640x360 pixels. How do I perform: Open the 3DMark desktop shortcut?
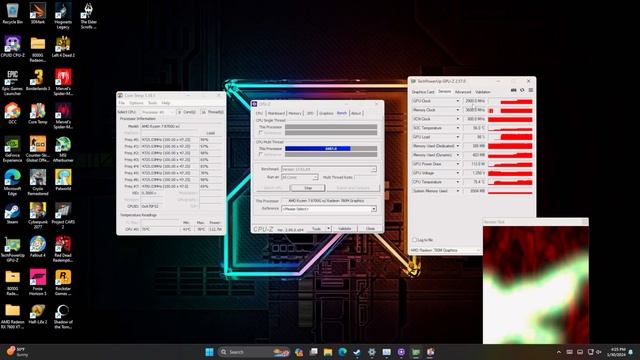[x=38, y=13]
